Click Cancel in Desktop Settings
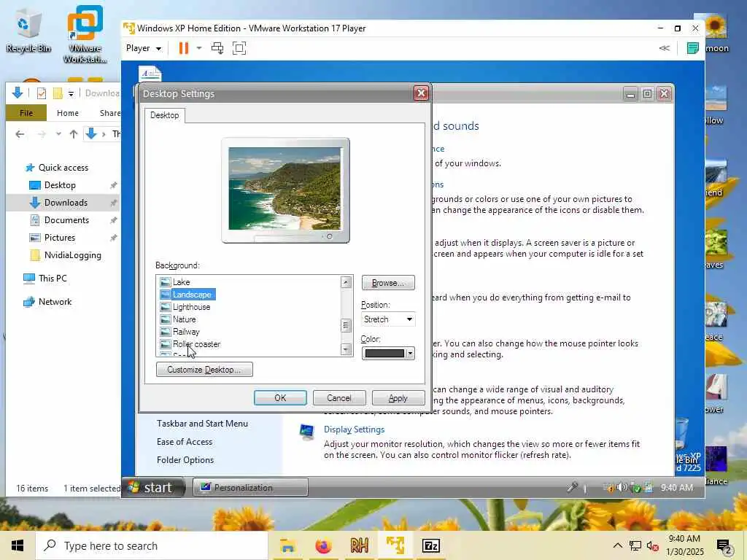The height and width of the screenshot is (560, 747). 339,397
